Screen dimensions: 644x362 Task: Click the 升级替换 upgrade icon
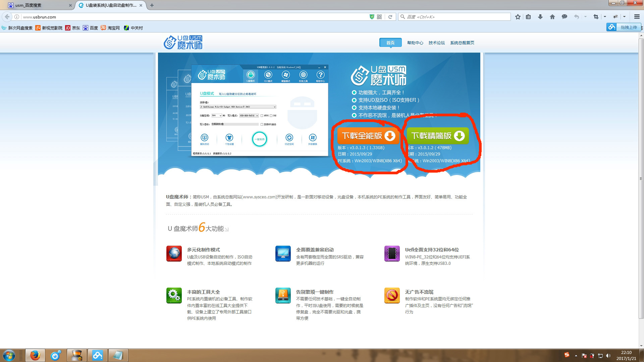click(313, 137)
